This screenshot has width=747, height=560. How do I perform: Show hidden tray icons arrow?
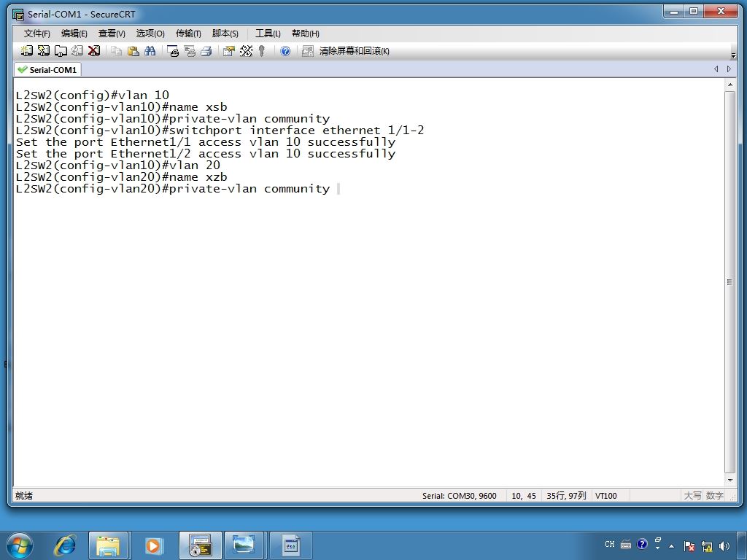672,546
